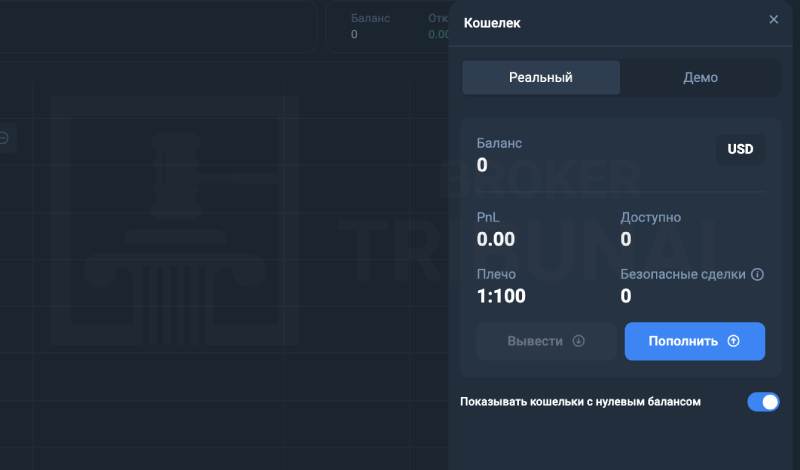Click the Безопасные сделки count value
Image resolution: width=800 pixels, height=470 pixels.
point(626,296)
